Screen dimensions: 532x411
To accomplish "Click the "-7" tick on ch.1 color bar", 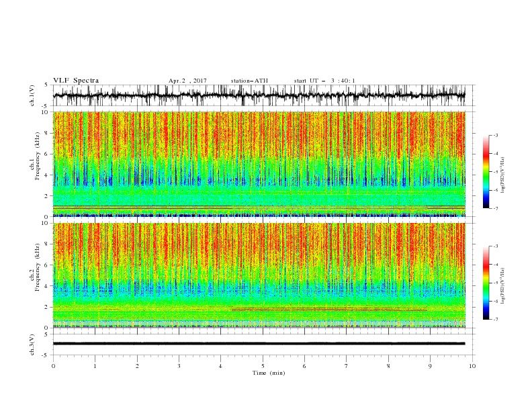I will pyautogui.click(x=496, y=208).
